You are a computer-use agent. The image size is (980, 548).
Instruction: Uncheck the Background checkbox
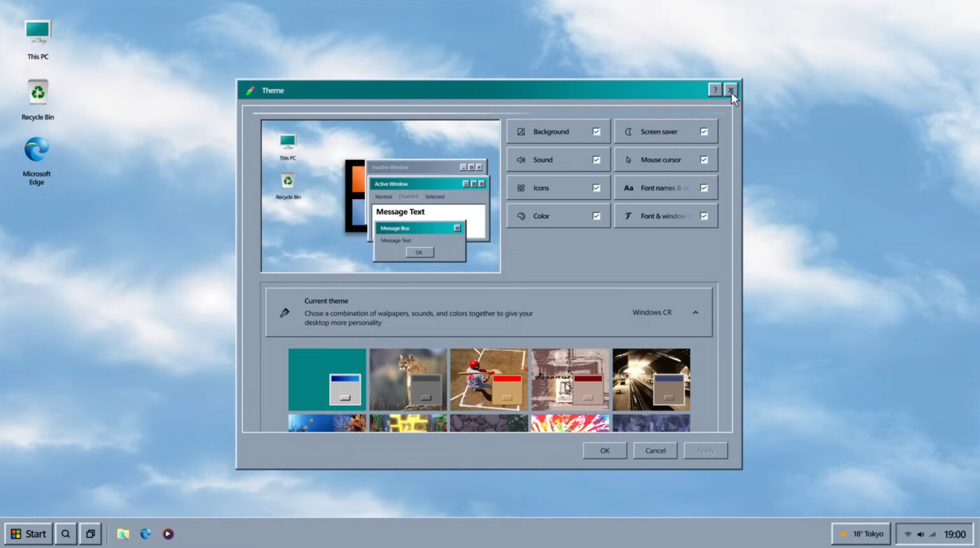click(x=595, y=131)
